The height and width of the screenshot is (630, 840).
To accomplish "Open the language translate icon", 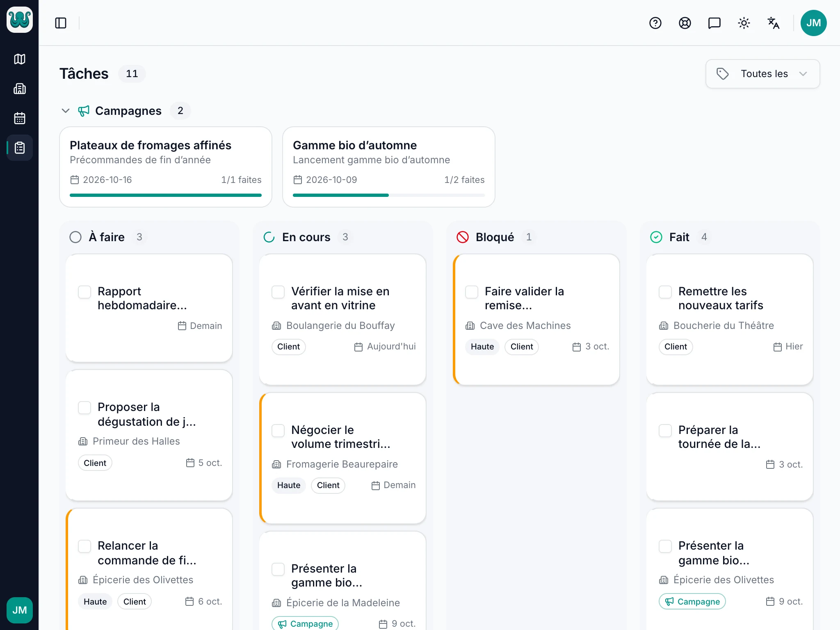I will click(x=774, y=23).
